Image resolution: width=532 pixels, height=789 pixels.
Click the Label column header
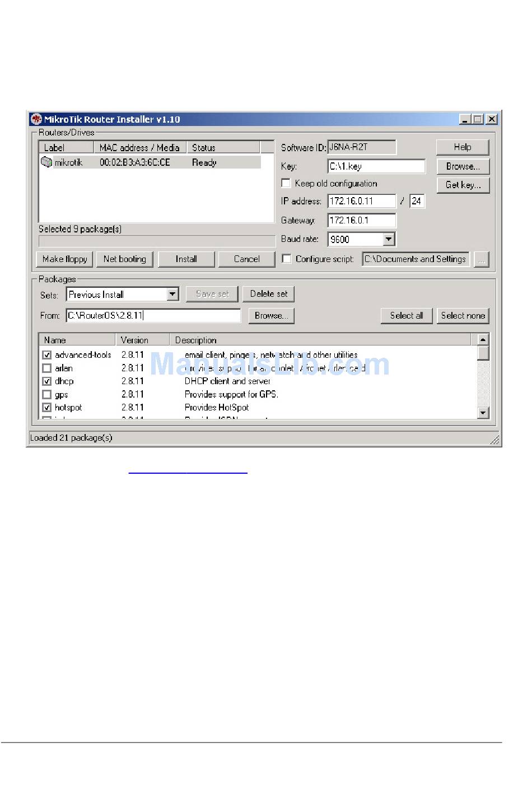[x=66, y=147]
